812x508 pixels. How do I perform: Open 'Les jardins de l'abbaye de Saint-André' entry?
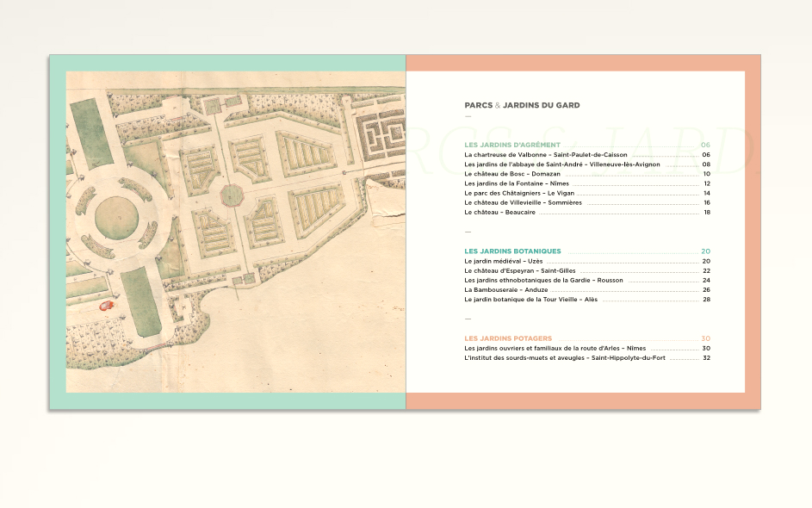(x=562, y=164)
